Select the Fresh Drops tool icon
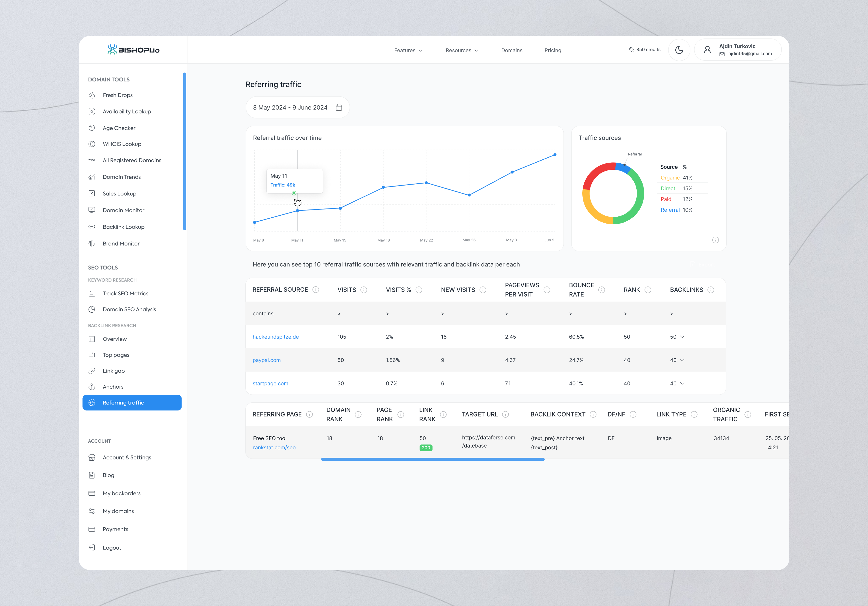The width and height of the screenshot is (868, 606). tap(92, 95)
